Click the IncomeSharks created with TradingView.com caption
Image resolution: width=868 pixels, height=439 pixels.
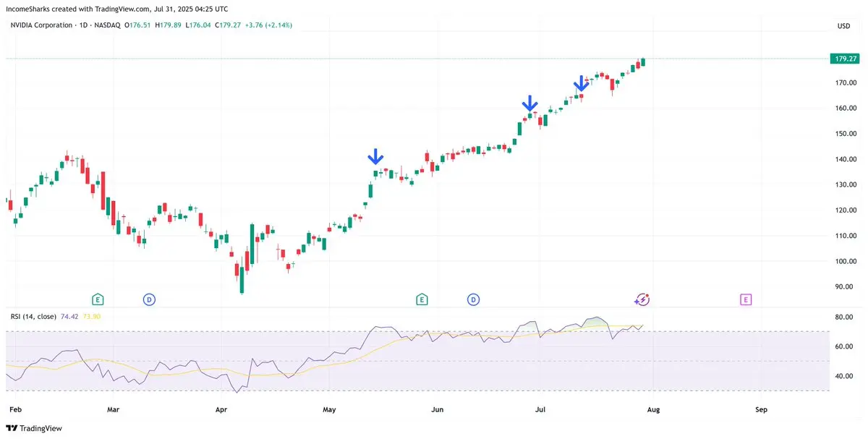point(118,8)
